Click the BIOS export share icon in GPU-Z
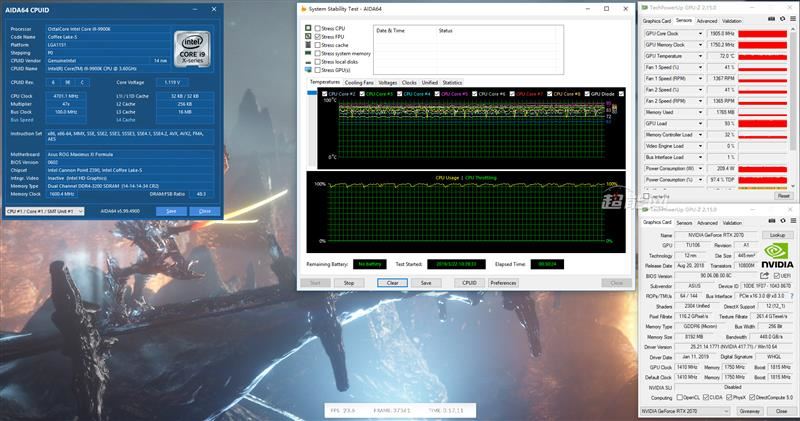 (x=764, y=276)
